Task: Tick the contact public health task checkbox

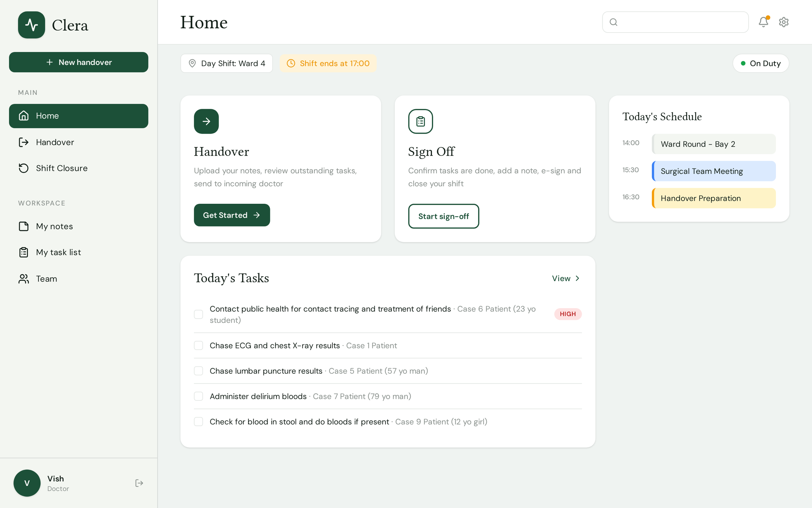Action: 198,314
